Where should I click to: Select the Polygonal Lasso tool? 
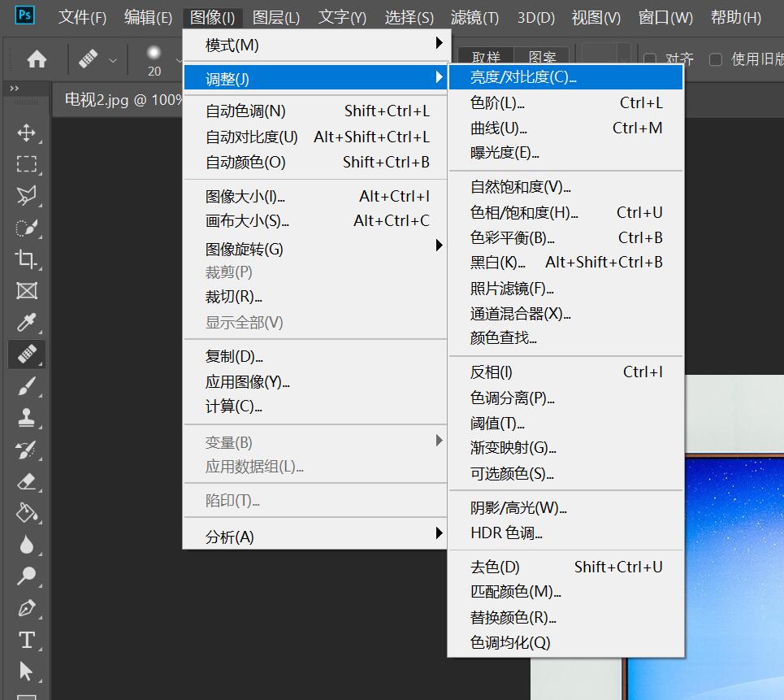27,196
